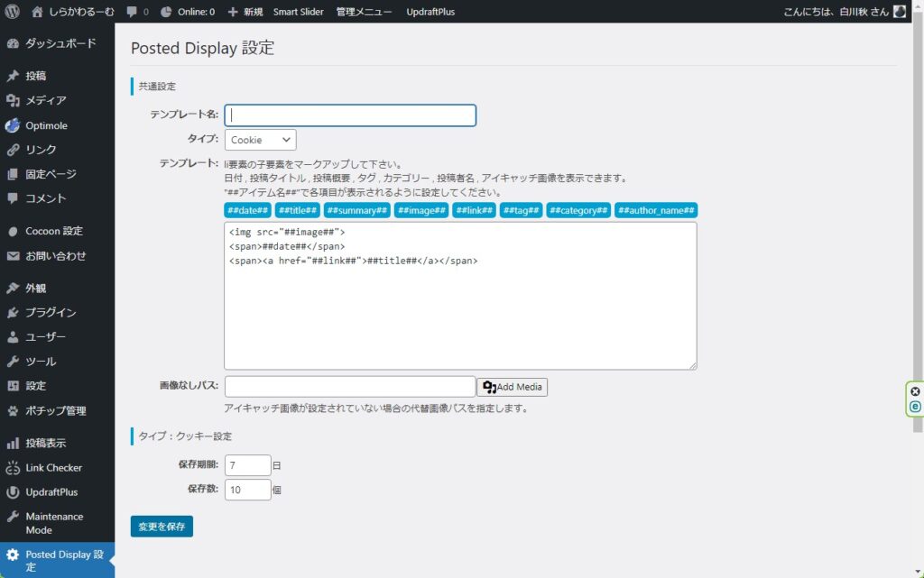Image resolution: width=924 pixels, height=578 pixels.
Task: Open the Optimole sidebar item
Action: 45,125
